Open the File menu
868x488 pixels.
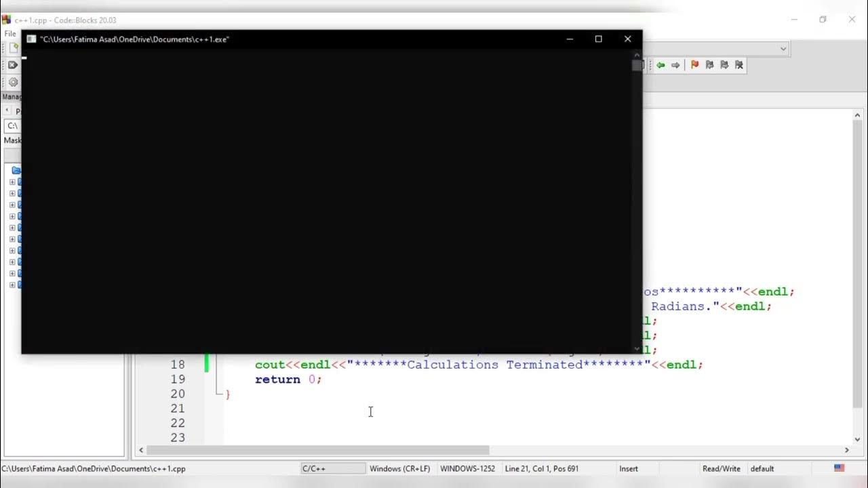click(x=9, y=33)
